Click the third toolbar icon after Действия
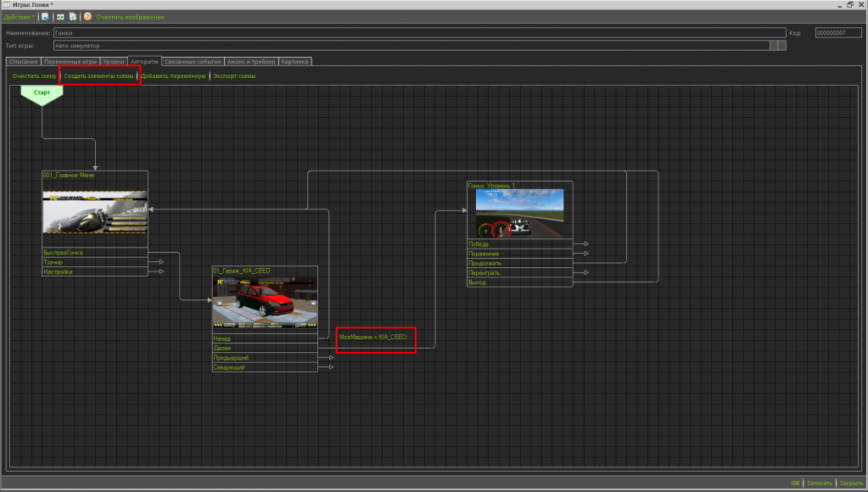 pos(73,17)
